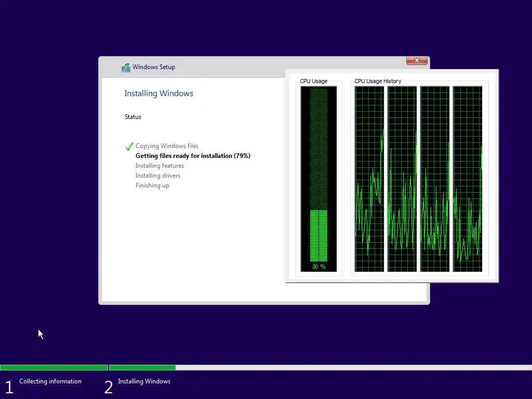Click the Windows Setup title text
The height and width of the screenshot is (399, 532).
[x=154, y=67]
